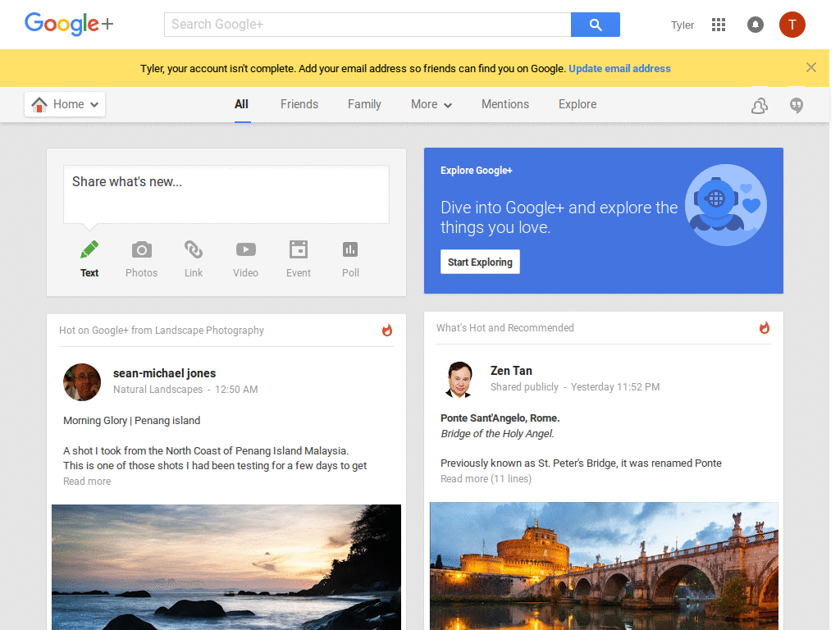Image resolution: width=840 pixels, height=630 pixels.
Task: Open Zen Tan name link
Action: [x=511, y=371]
